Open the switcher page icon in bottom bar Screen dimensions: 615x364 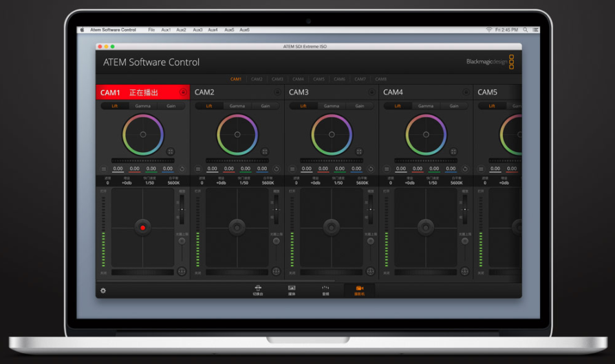[x=258, y=290]
